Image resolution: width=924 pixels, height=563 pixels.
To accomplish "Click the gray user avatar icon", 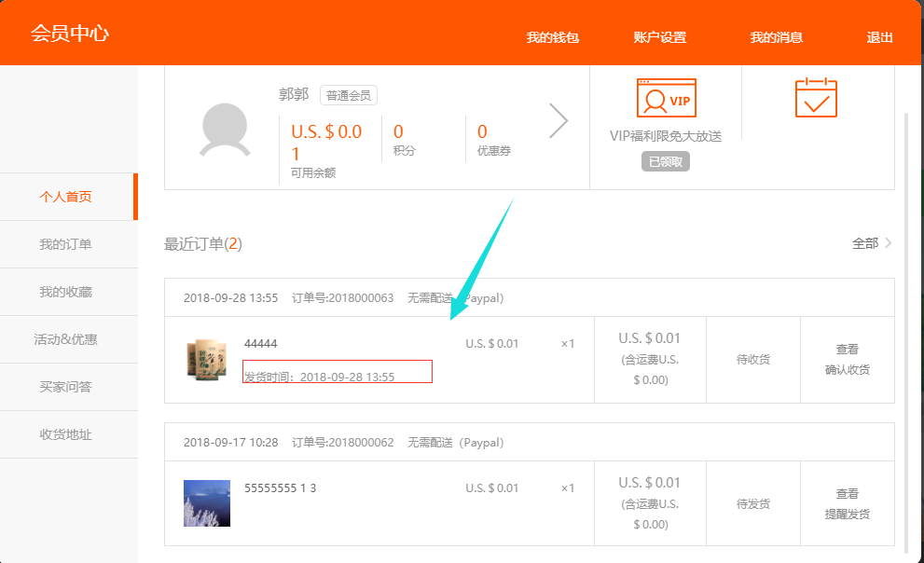I will (x=224, y=129).
